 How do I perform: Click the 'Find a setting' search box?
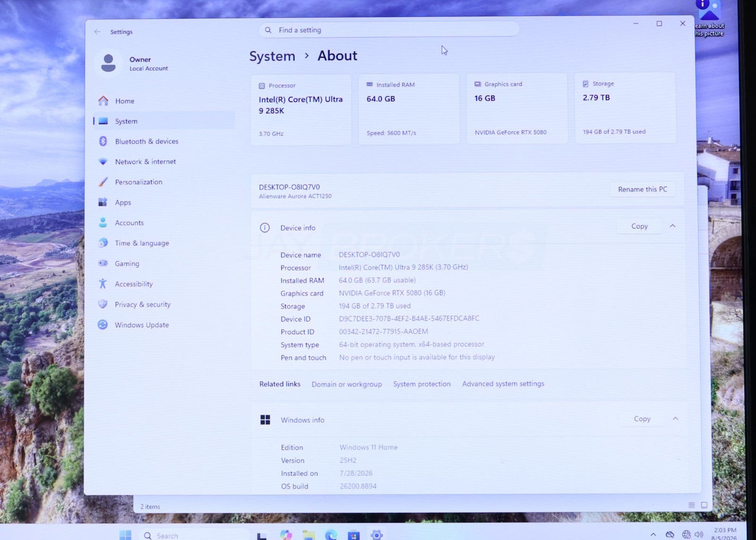[389, 30]
